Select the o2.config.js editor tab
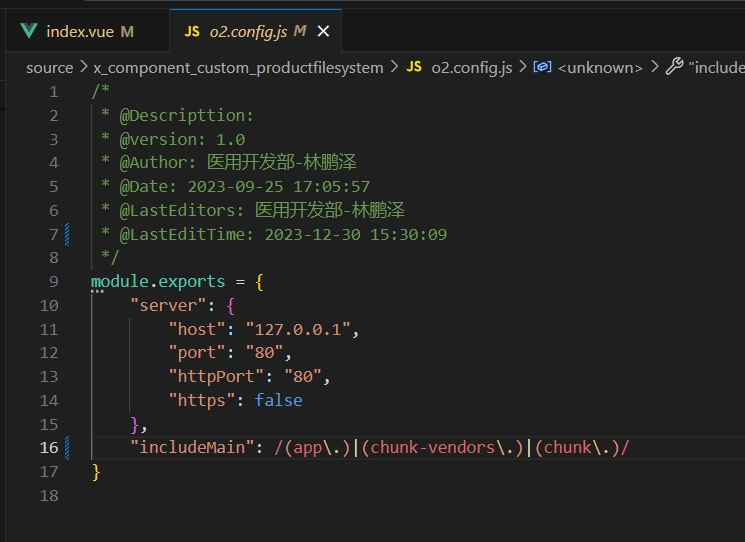Screen dimensions: 745x542 (248, 31)
